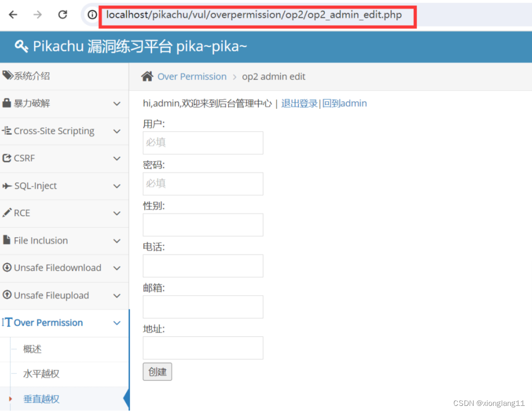
Task: Select the Over Permission sidebar menu
Action: click(x=48, y=323)
